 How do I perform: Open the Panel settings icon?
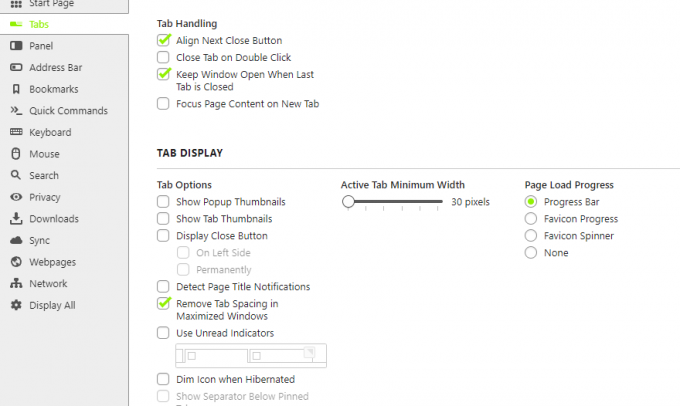[x=16, y=46]
